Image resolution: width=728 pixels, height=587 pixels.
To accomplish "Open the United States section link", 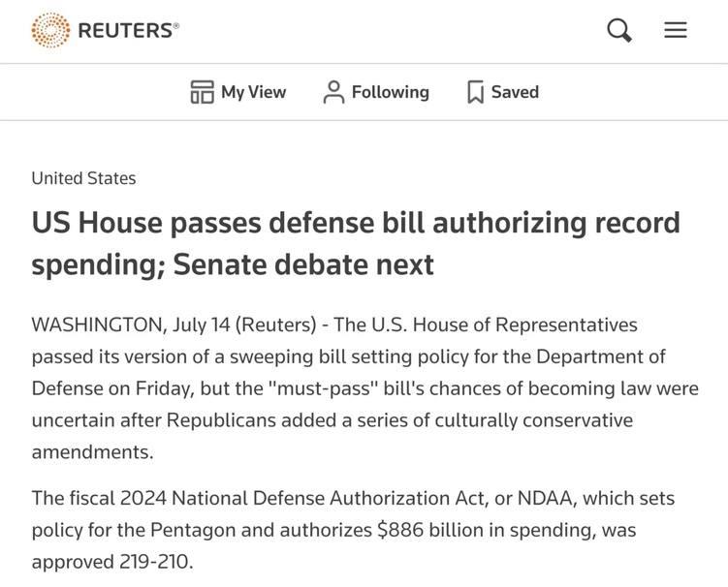I will click(83, 178).
